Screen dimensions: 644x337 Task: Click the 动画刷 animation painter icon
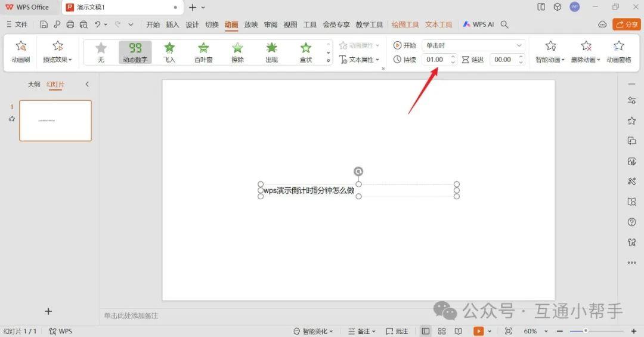(21, 52)
